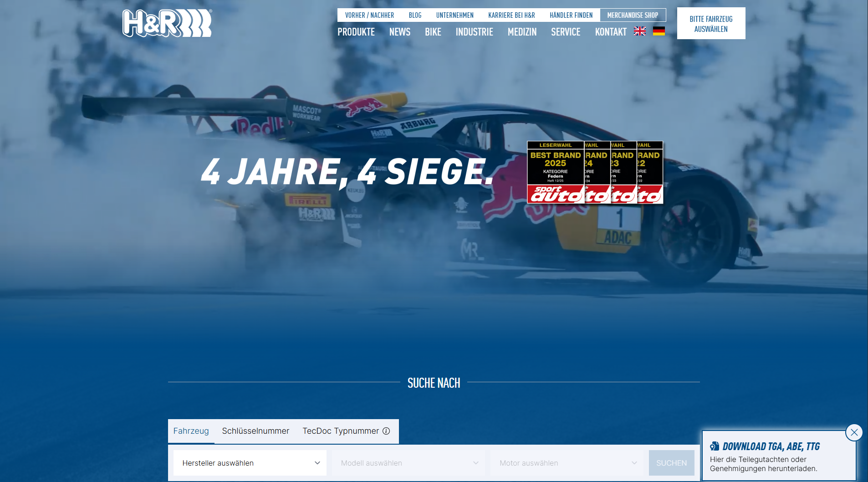The width and height of the screenshot is (868, 482).
Task: Open the TecDoc Typnummer info tooltip
Action: click(386, 431)
